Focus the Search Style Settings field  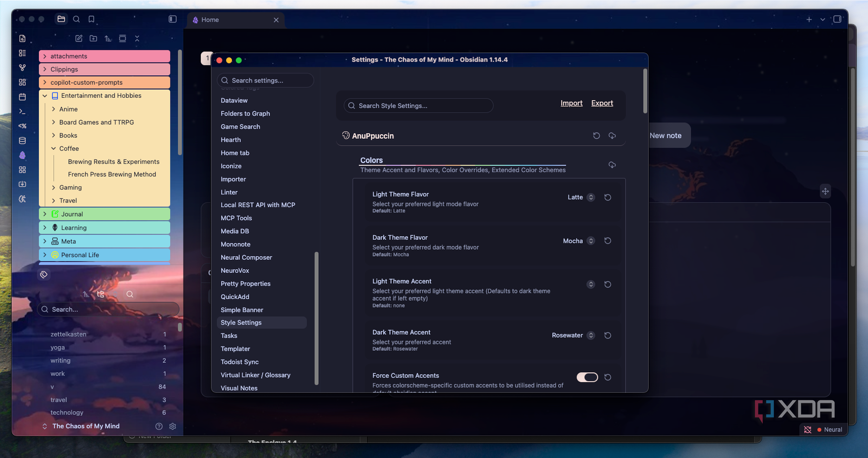pos(418,106)
